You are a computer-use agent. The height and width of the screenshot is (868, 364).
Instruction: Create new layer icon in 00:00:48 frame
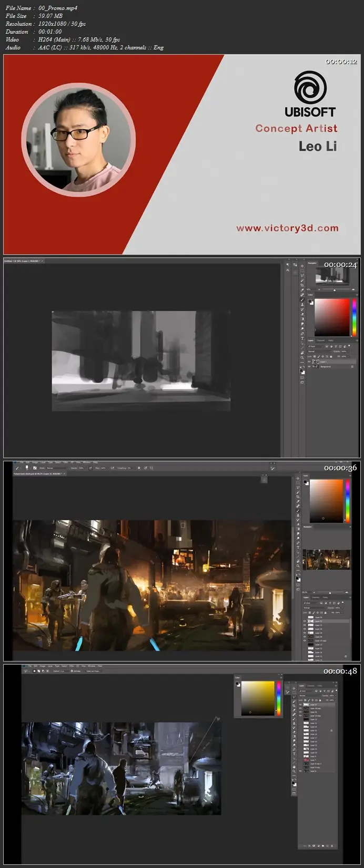pyautogui.click(x=328, y=846)
